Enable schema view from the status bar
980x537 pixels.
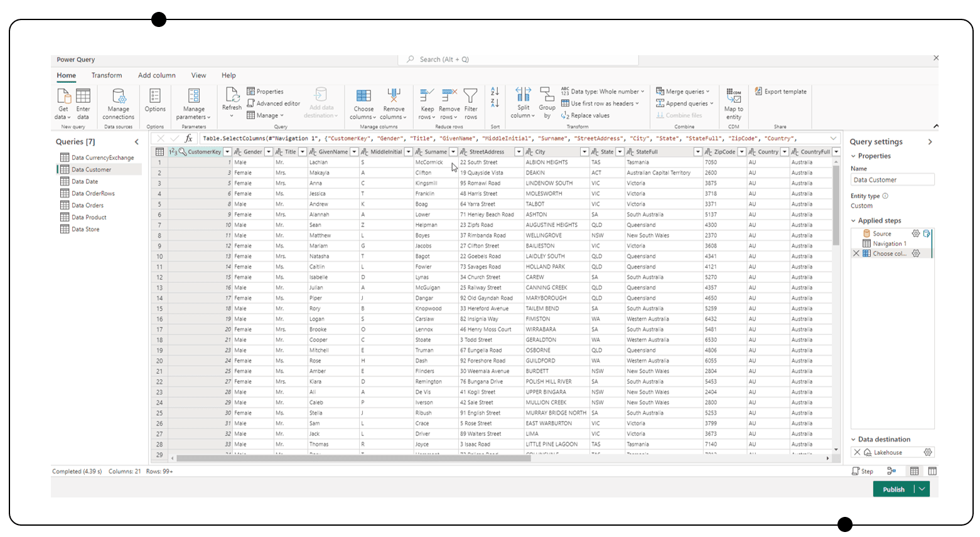coord(933,471)
